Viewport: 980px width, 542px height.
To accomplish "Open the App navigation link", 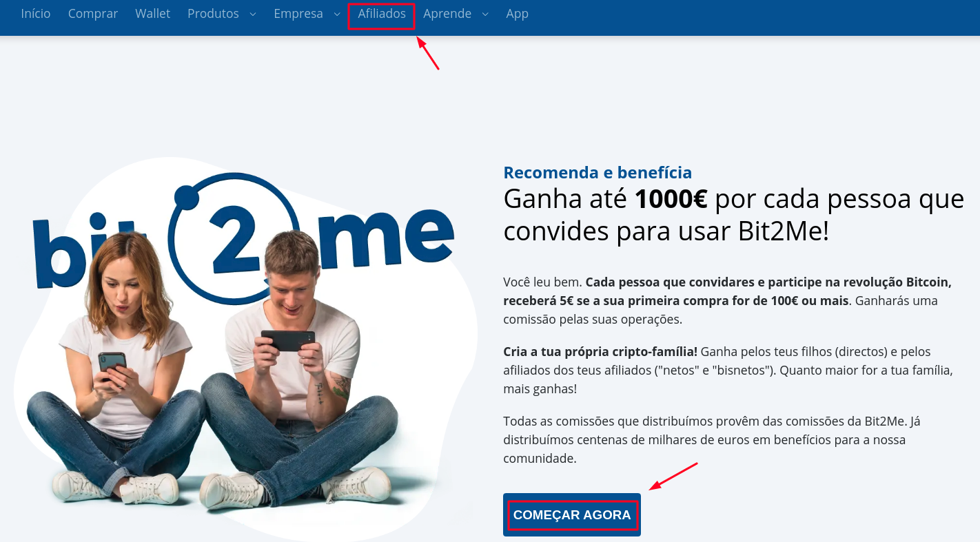I will pos(517,14).
